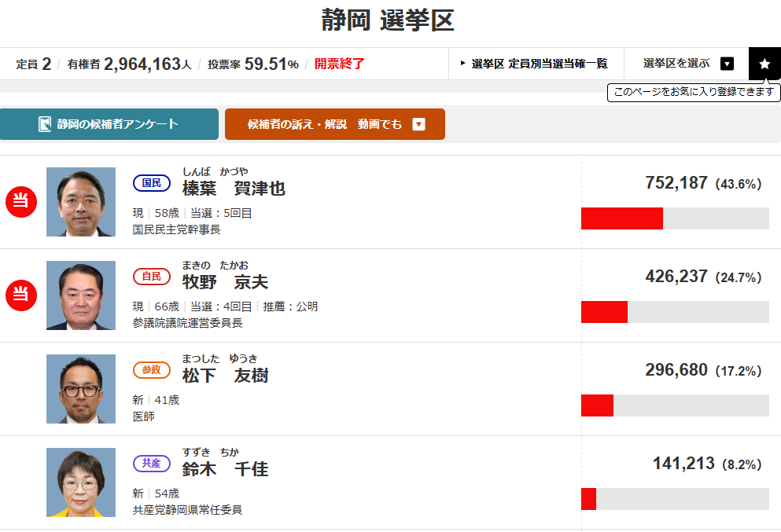The width and height of the screenshot is (781, 532).
Task: Click candidate name 榛葉 賀津也
Action: (234, 189)
